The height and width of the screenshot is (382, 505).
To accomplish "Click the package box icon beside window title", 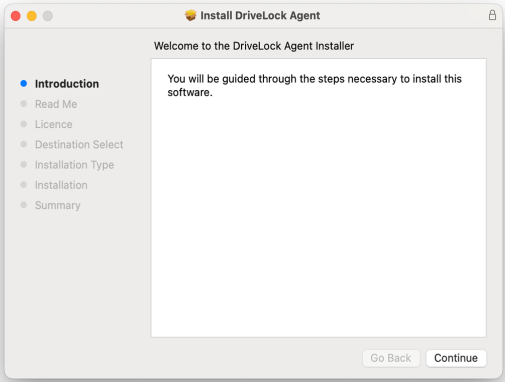I will point(191,15).
